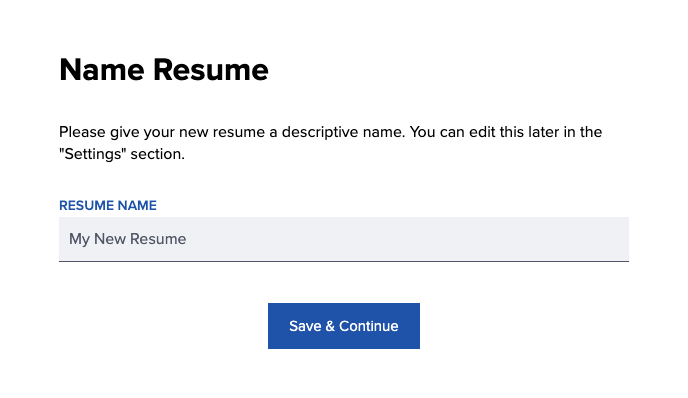This screenshot has width=688, height=398.
Task: Click the RESUME NAME field label
Action: click(x=108, y=205)
